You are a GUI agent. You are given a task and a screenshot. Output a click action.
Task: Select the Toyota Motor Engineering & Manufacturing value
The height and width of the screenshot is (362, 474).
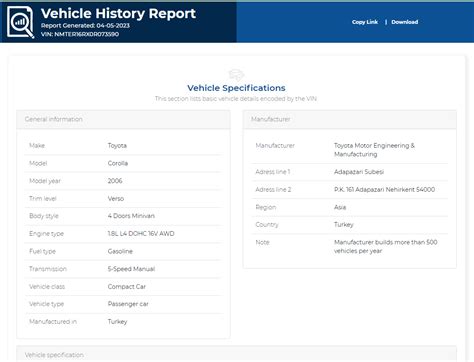pos(374,150)
